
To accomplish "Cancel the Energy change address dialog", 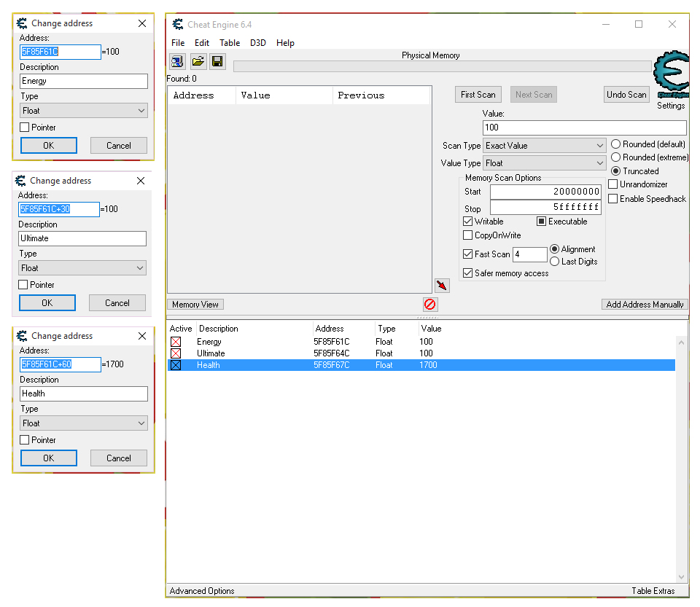I will pyautogui.click(x=119, y=146).
